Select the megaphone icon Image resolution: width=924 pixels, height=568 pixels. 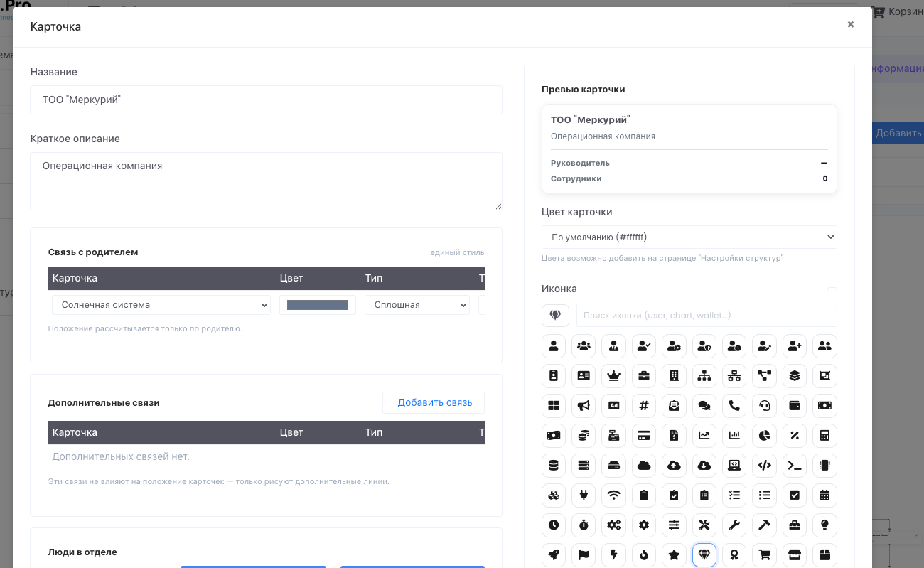pos(584,406)
